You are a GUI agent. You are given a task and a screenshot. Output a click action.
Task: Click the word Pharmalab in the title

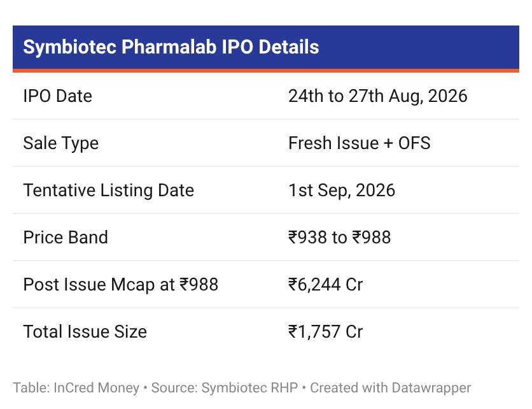pyautogui.click(x=169, y=47)
